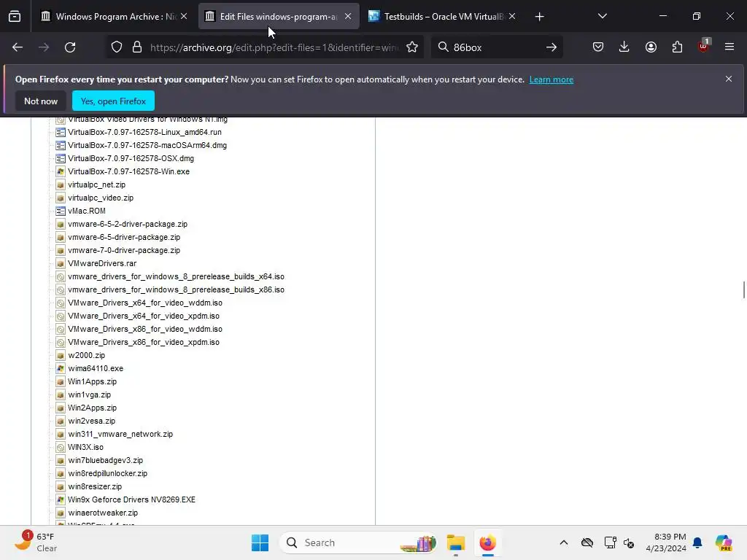Click the network display tray icon
Image resolution: width=747 pixels, height=560 pixels.
611,542
